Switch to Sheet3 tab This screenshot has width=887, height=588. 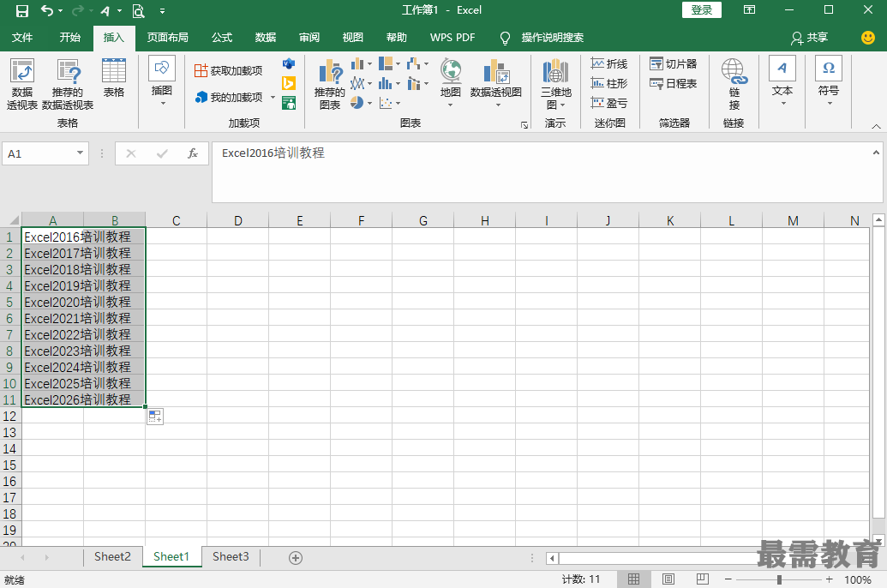pyautogui.click(x=231, y=557)
